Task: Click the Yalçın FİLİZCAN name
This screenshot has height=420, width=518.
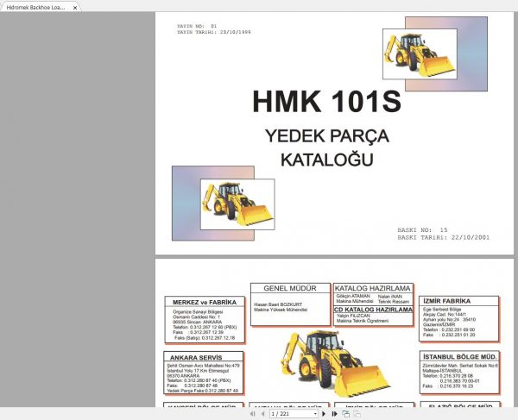Action: pos(353,316)
